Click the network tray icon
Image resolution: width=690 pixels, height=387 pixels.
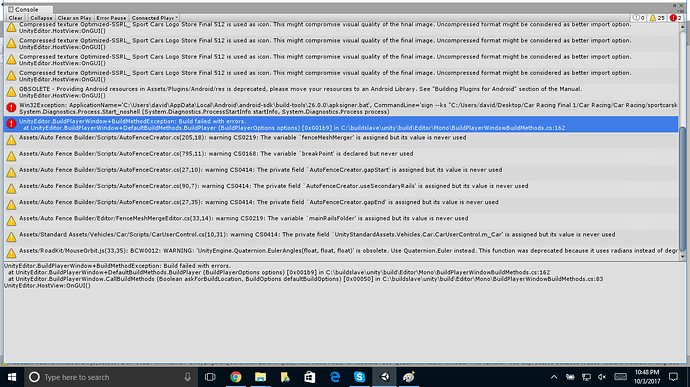click(x=586, y=377)
